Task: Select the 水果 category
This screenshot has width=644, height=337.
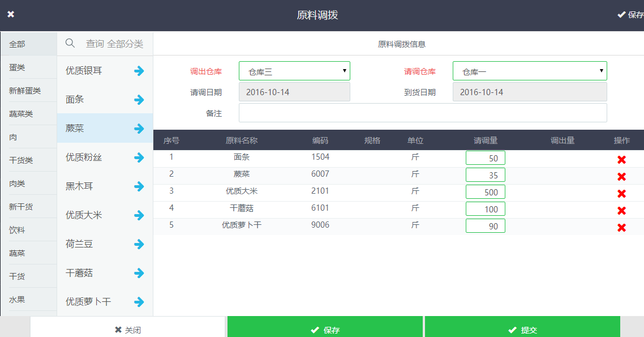Action: pos(17,300)
